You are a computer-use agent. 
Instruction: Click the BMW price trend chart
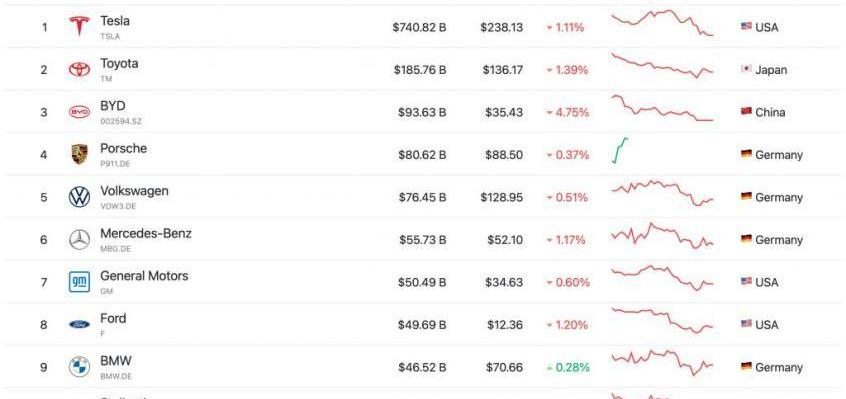(662, 362)
